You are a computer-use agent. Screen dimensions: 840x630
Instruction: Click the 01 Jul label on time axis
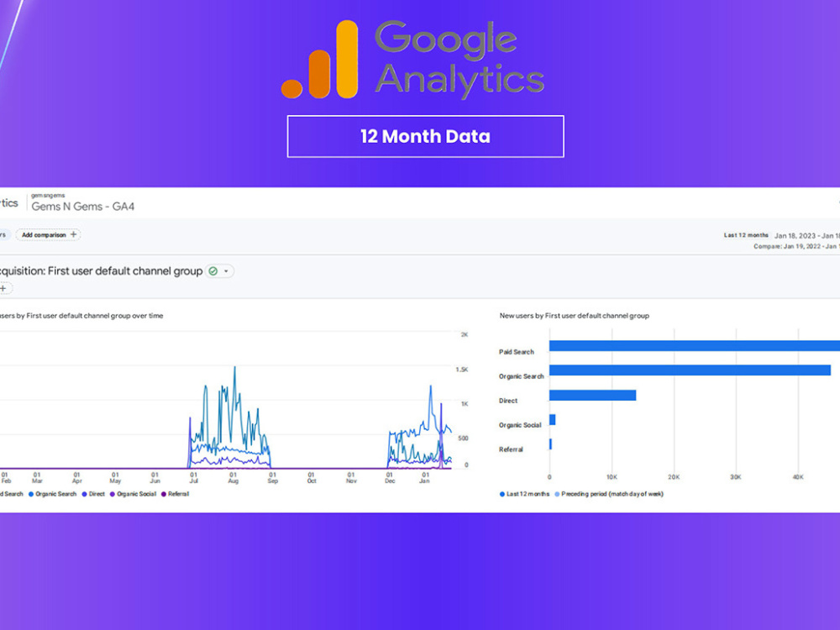pos(193,478)
